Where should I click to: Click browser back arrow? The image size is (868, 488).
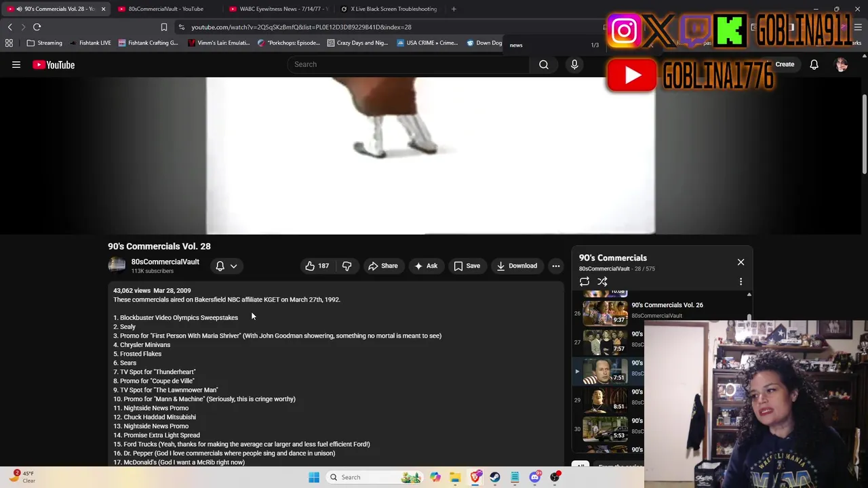click(x=9, y=27)
